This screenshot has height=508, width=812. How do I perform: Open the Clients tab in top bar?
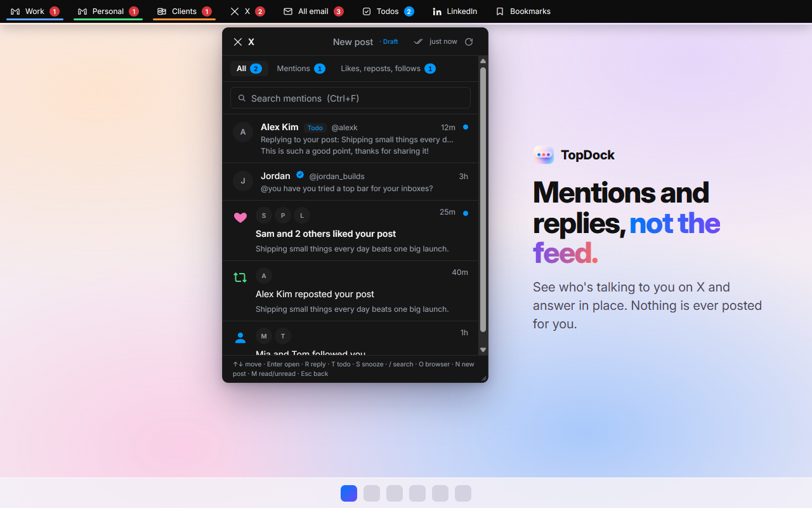(x=184, y=11)
